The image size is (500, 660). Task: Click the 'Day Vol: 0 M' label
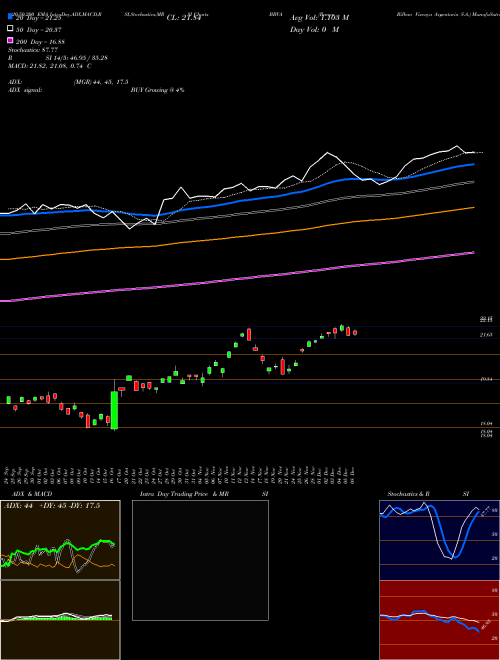314,29
